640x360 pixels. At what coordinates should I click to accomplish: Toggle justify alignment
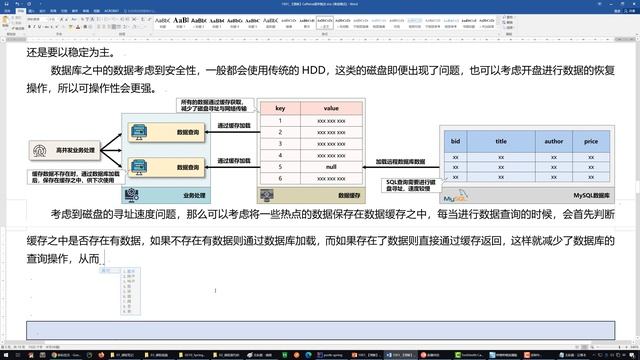point(115,27)
